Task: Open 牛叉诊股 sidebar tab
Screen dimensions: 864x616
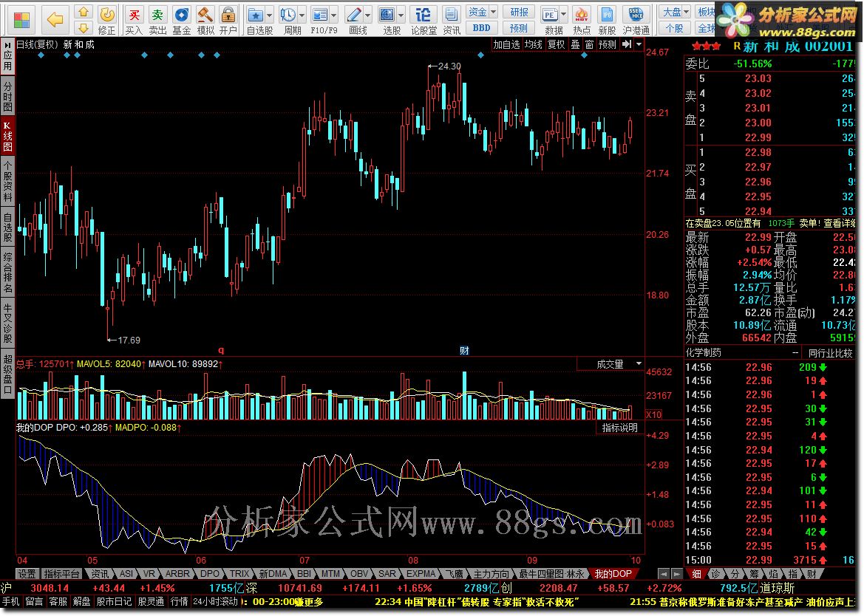Action: tap(7, 322)
